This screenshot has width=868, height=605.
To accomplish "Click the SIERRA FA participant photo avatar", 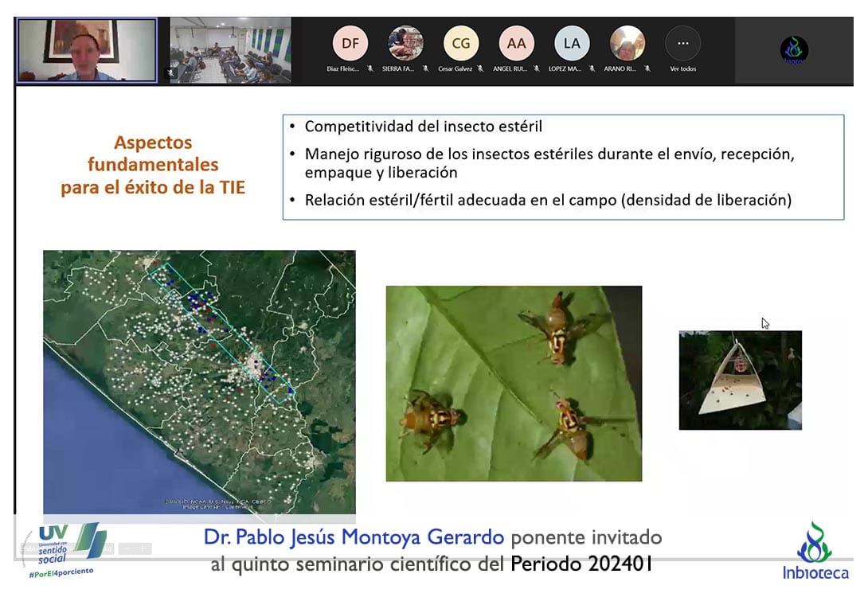I will click(405, 44).
